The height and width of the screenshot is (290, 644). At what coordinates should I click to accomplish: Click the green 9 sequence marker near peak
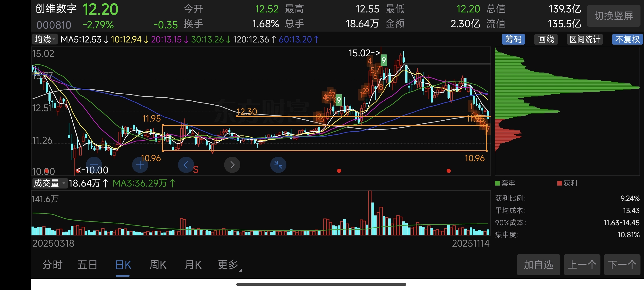click(x=383, y=60)
